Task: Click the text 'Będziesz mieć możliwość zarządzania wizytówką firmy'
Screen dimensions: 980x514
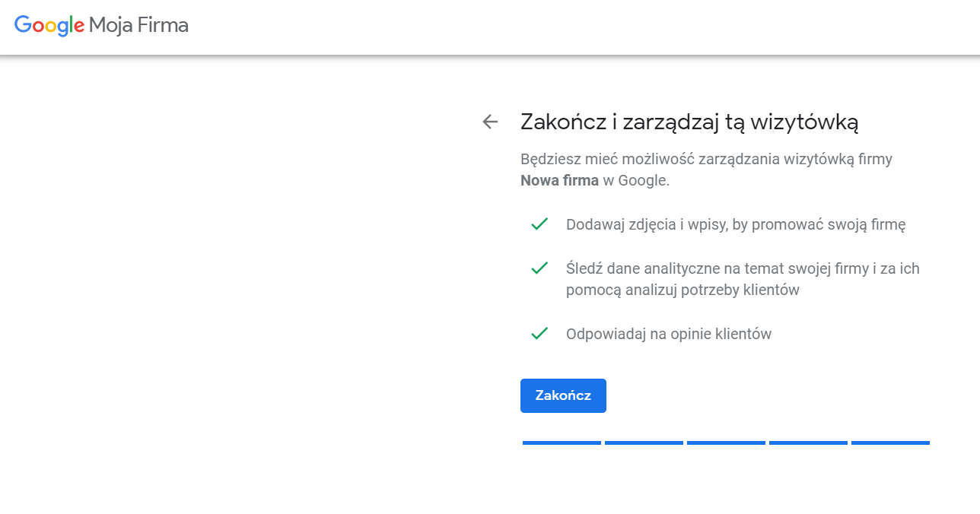Action: click(706, 160)
